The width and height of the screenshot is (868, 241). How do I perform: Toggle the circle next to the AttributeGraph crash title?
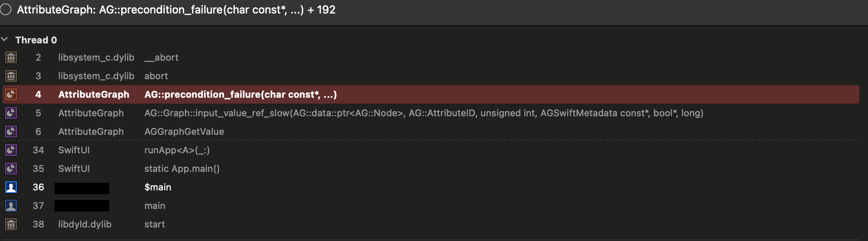pyautogui.click(x=6, y=10)
